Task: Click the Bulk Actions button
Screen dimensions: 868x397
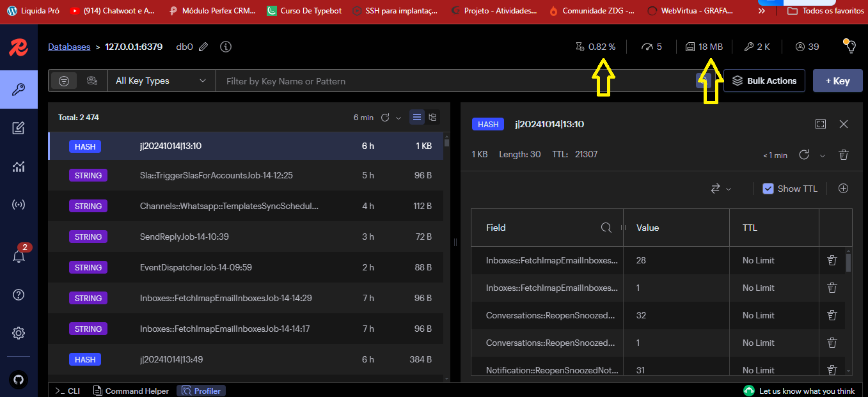Action: 764,81
